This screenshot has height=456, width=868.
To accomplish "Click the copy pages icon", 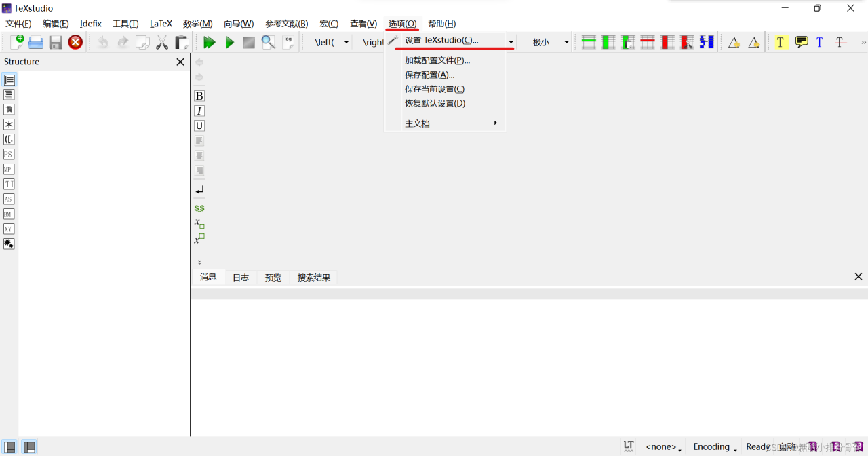I will [x=142, y=42].
